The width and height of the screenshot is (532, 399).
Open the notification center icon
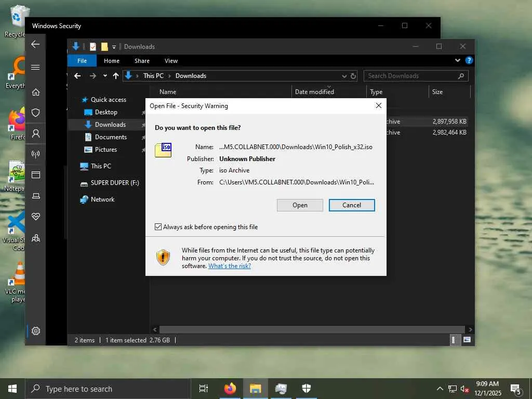click(515, 389)
